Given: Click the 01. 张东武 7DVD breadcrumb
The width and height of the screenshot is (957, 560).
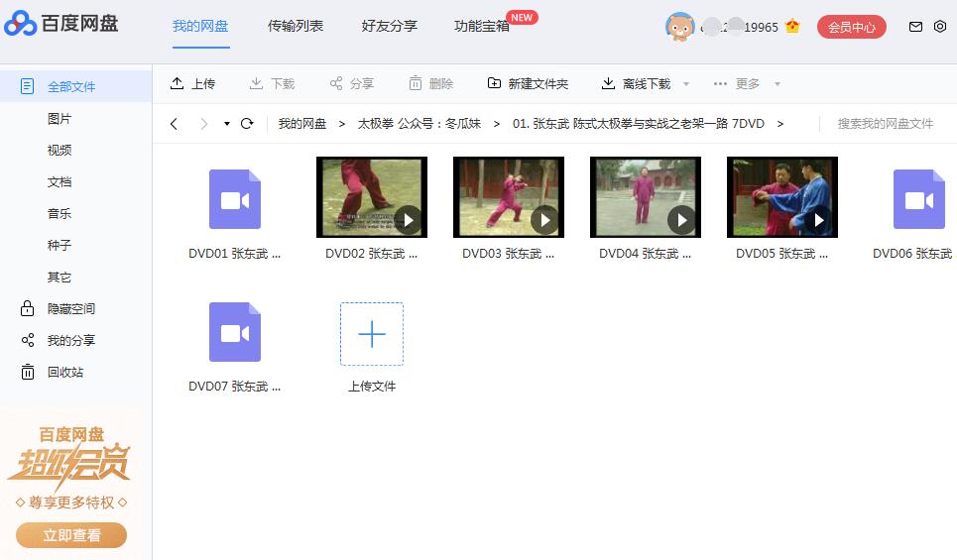Looking at the screenshot, I should [x=639, y=124].
